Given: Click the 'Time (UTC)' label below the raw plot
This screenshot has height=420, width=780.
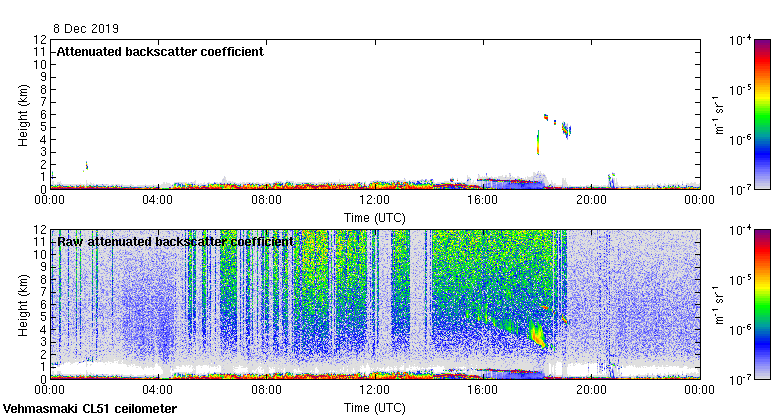Looking at the screenshot, I should [x=375, y=408].
